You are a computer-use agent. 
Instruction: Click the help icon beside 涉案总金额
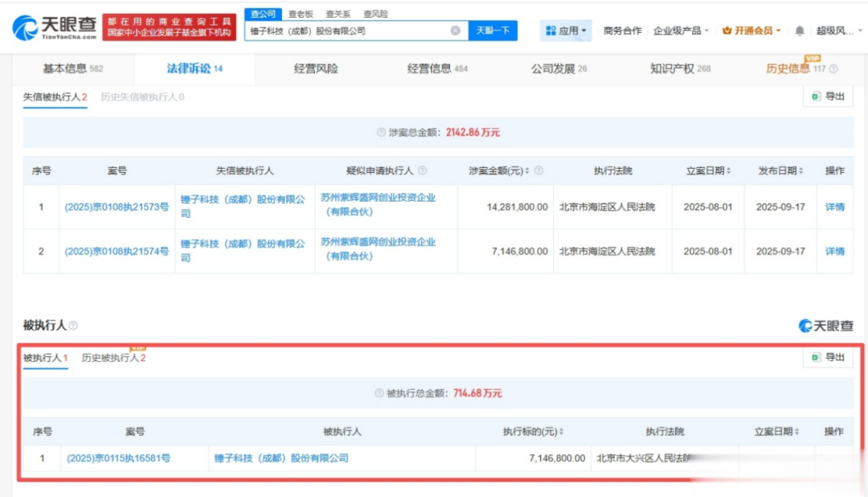click(381, 133)
